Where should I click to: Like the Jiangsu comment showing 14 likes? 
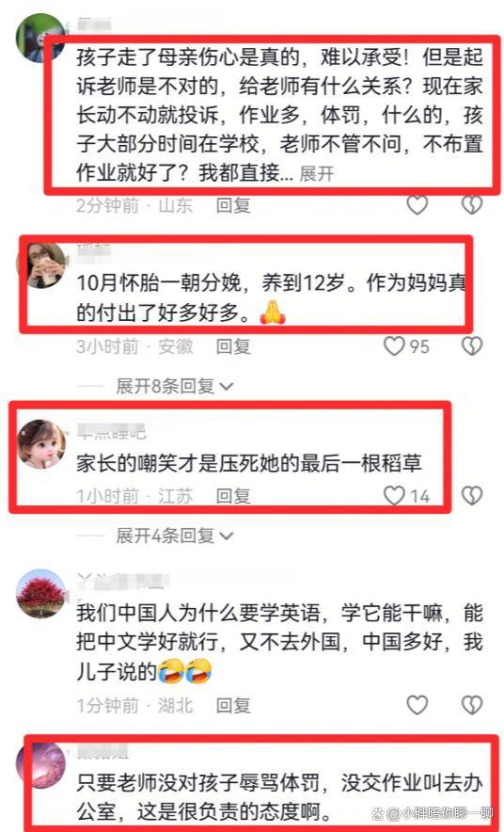click(x=394, y=496)
